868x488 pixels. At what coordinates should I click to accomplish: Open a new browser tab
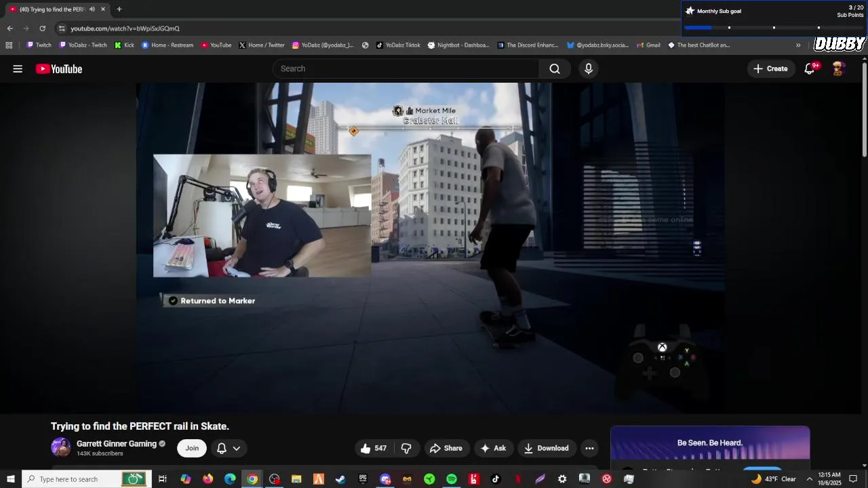pos(119,9)
